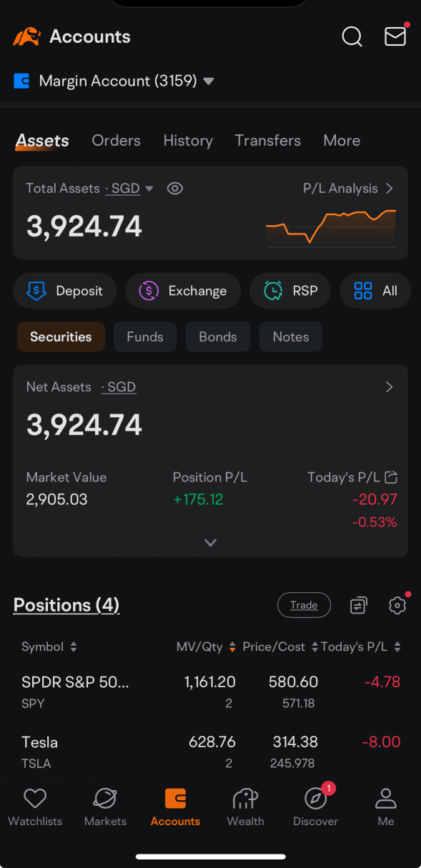Open positions settings gear icon
Image resolution: width=421 pixels, height=868 pixels.
(x=397, y=605)
